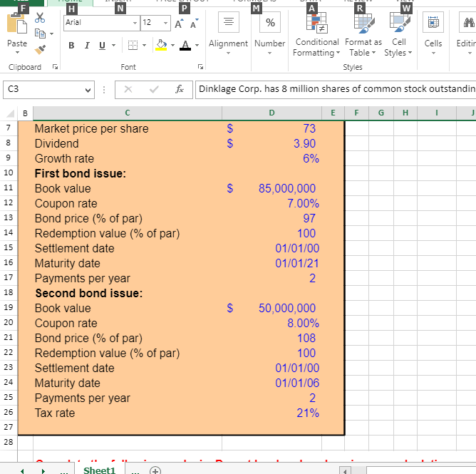The width and height of the screenshot is (476, 474).
Task: Open Conditional Formatting menu
Action: [x=316, y=34]
